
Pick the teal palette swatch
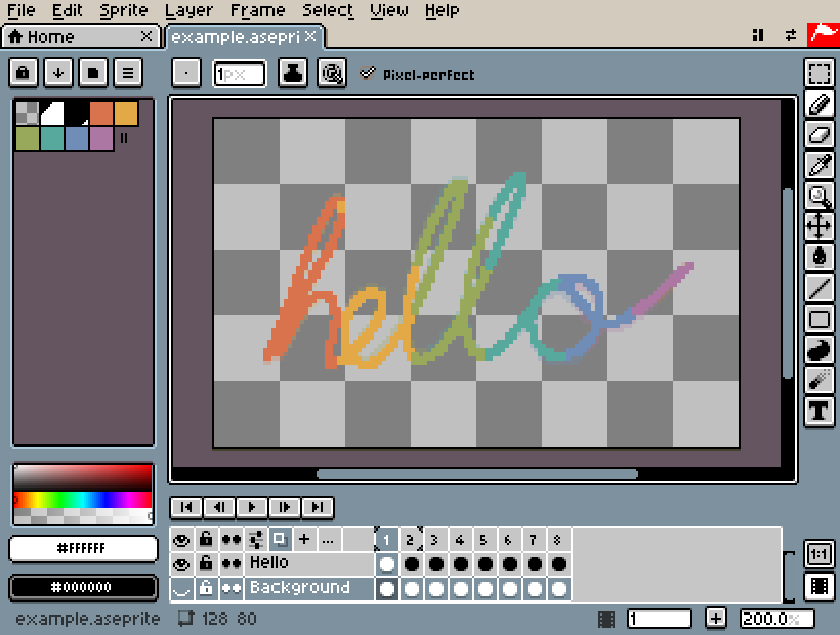coord(52,138)
